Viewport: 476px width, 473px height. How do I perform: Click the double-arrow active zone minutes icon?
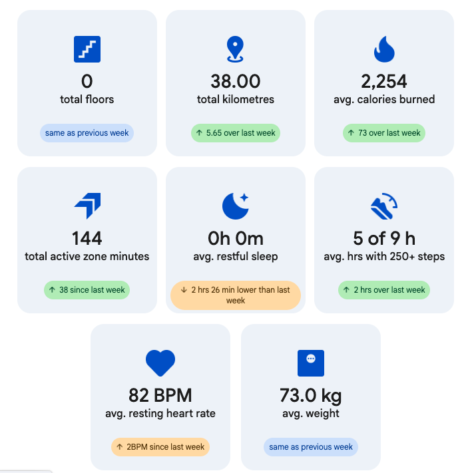[87, 206]
